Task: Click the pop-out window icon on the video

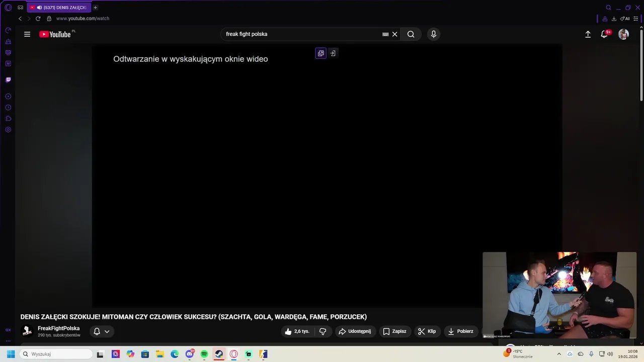Action: 321,53
